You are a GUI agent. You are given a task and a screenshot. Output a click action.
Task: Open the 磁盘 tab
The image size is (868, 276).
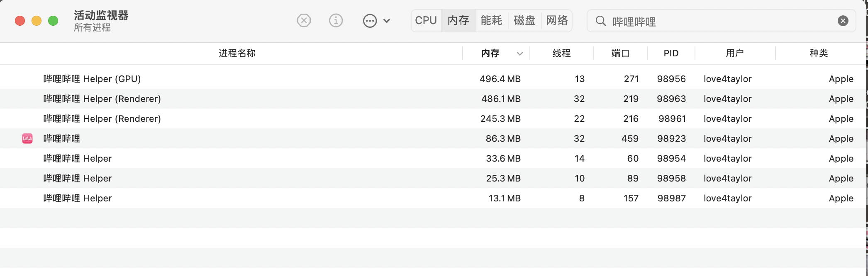pos(524,20)
